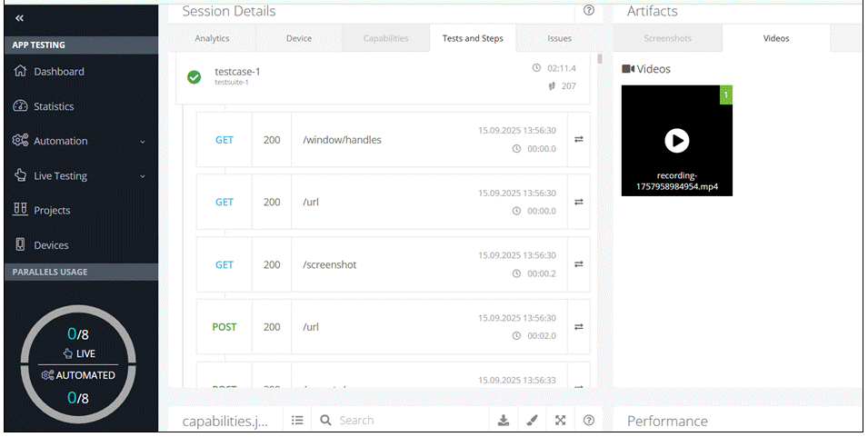Click the brush icon in capabilities toolbar

click(533, 421)
